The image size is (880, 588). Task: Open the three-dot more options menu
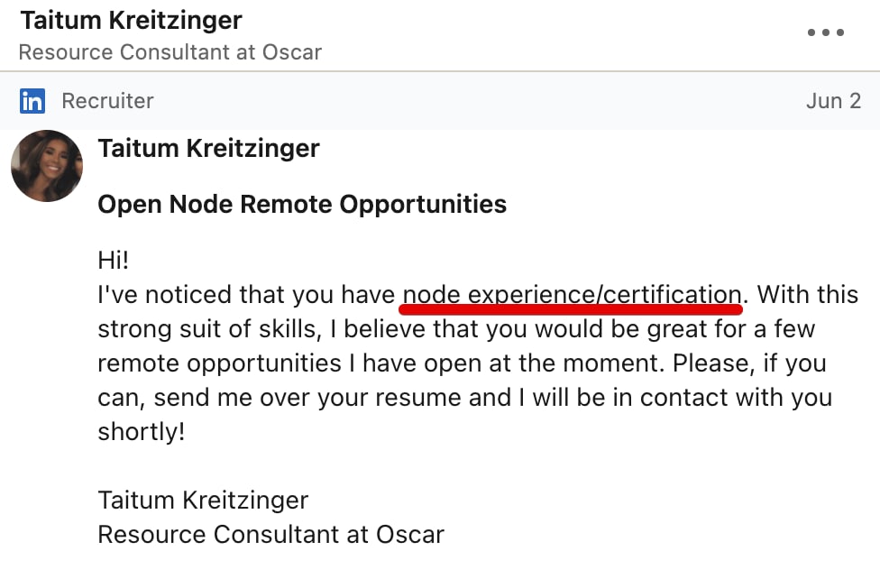(x=826, y=32)
